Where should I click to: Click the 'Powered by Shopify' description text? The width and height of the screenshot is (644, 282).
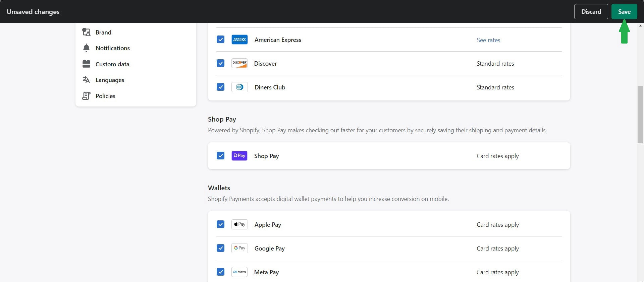point(377,130)
